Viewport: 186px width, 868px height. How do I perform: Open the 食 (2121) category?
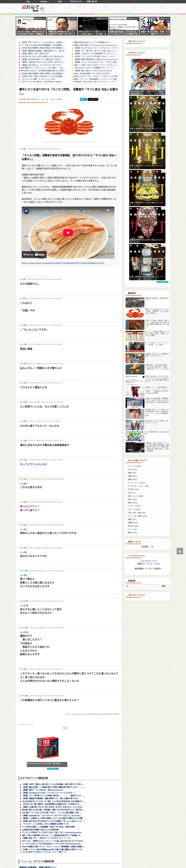click(132, 493)
